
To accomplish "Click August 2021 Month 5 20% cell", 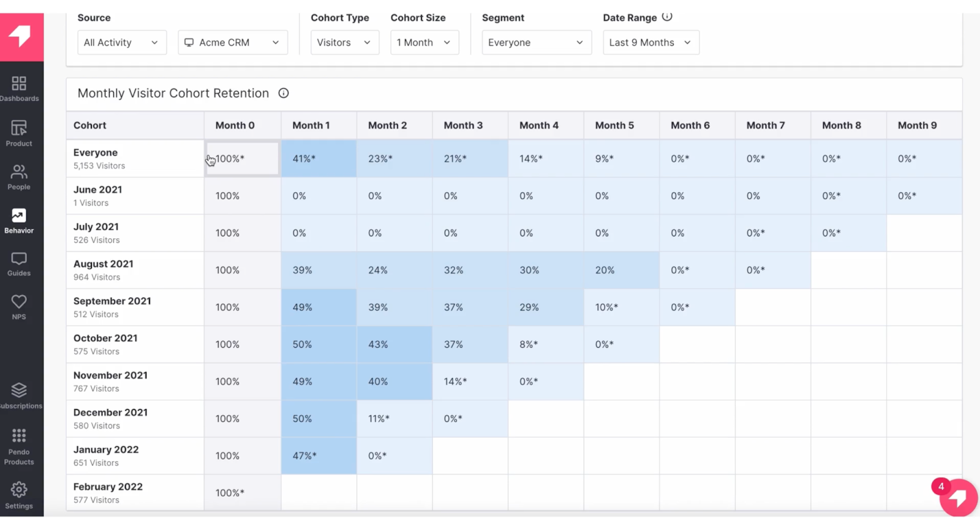I will (622, 270).
